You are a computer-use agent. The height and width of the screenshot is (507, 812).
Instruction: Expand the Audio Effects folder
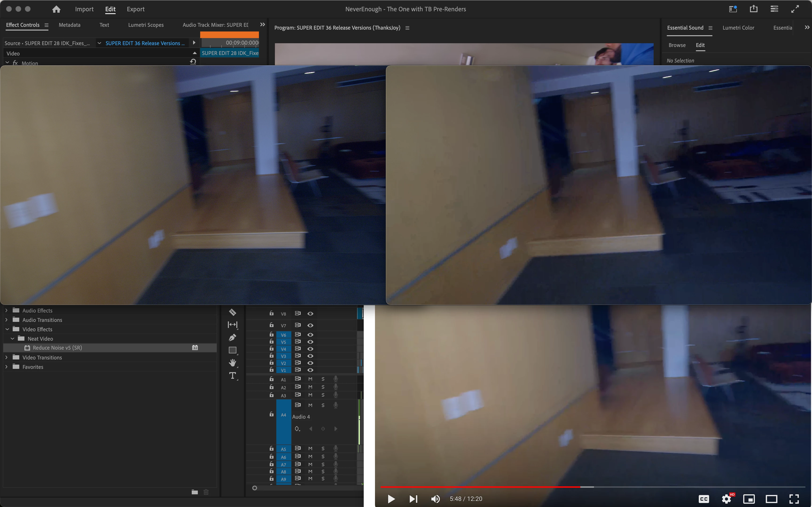tap(6, 311)
